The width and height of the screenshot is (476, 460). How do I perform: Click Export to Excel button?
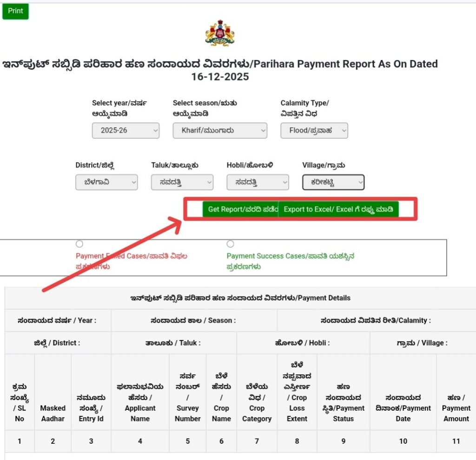click(x=338, y=209)
